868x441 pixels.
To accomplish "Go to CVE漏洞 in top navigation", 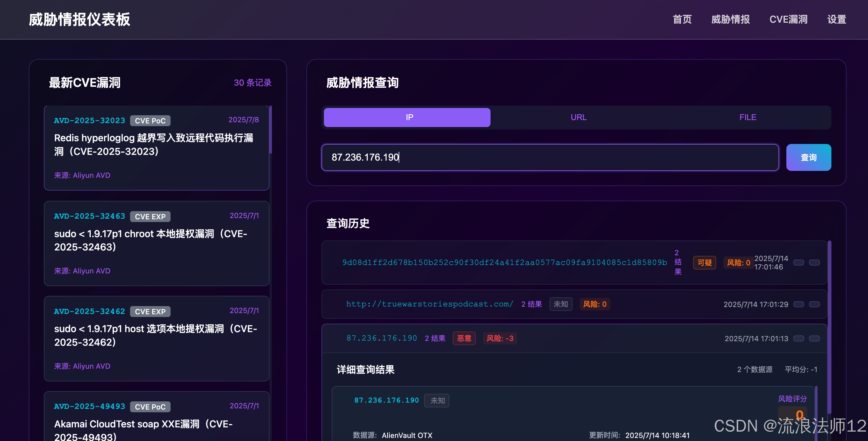I will [788, 20].
